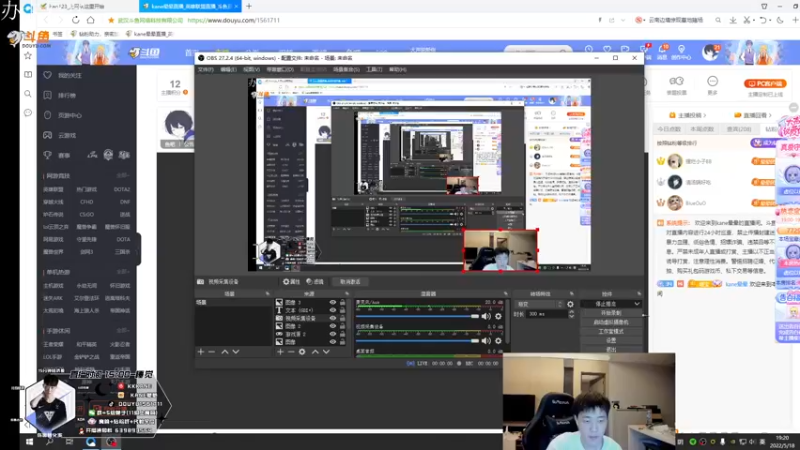Open 滤镜 filters for the selected source
Image resolution: width=800 pixels, height=450 pixels.
(x=315, y=282)
